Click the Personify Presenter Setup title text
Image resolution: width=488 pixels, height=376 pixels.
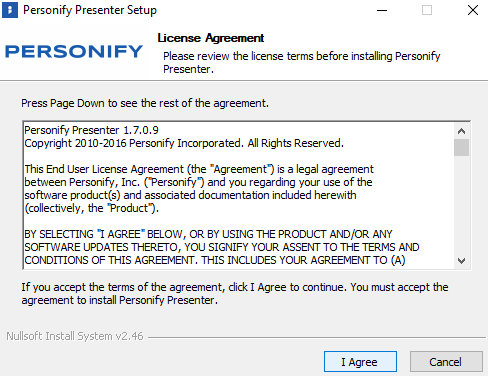pyautogui.click(x=90, y=10)
